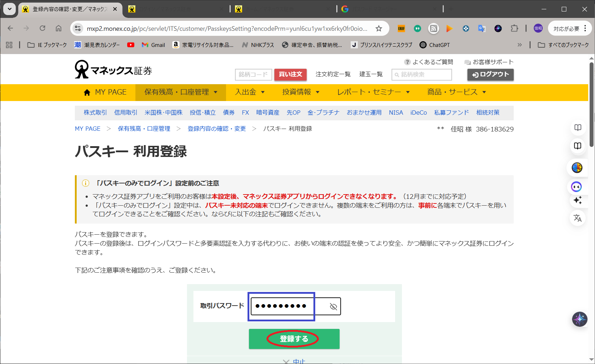This screenshot has width=595, height=364.
Task: Expand the 投資情報 menu
Action: click(x=301, y=92)
